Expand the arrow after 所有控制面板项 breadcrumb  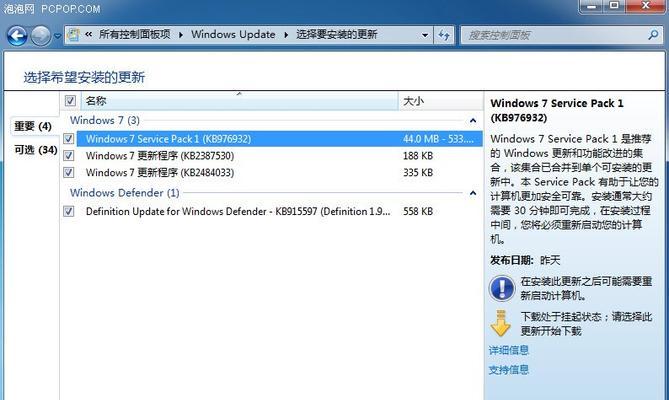coord(181,35)
